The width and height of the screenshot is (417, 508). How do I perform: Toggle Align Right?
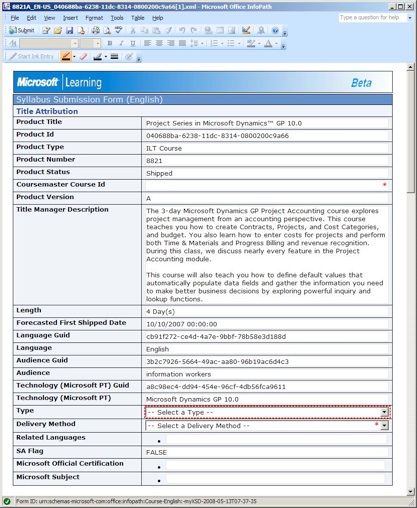point(171,43)
